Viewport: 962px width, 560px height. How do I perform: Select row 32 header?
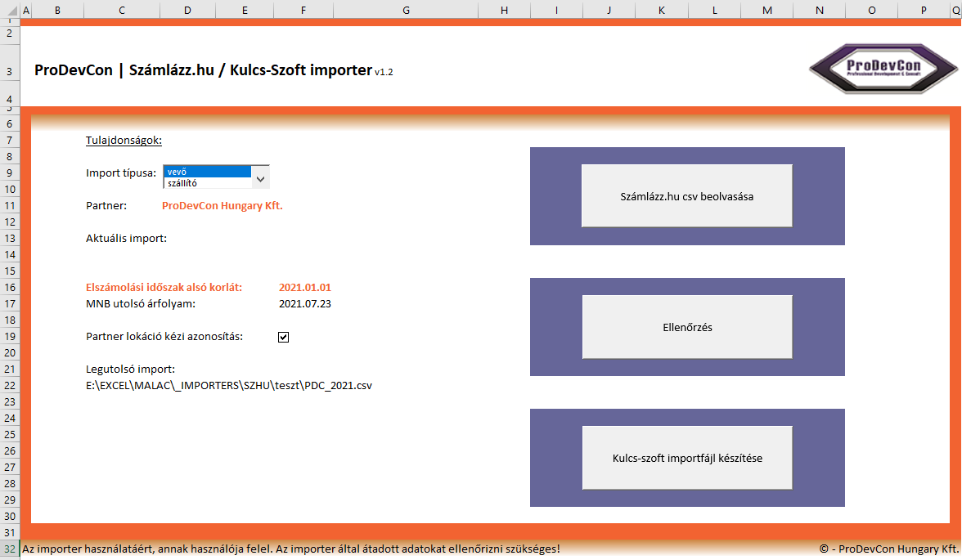[x=10, y=549]
